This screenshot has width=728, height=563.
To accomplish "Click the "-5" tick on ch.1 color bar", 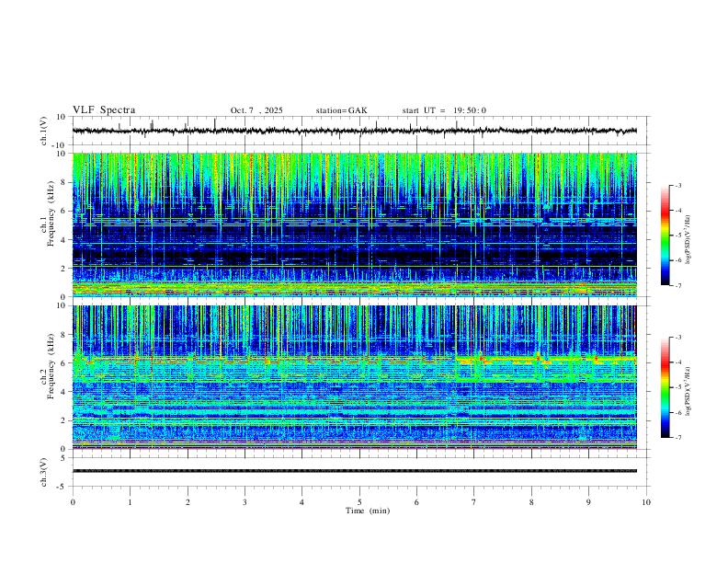I will pyautogui.click(x=677, y=236).
